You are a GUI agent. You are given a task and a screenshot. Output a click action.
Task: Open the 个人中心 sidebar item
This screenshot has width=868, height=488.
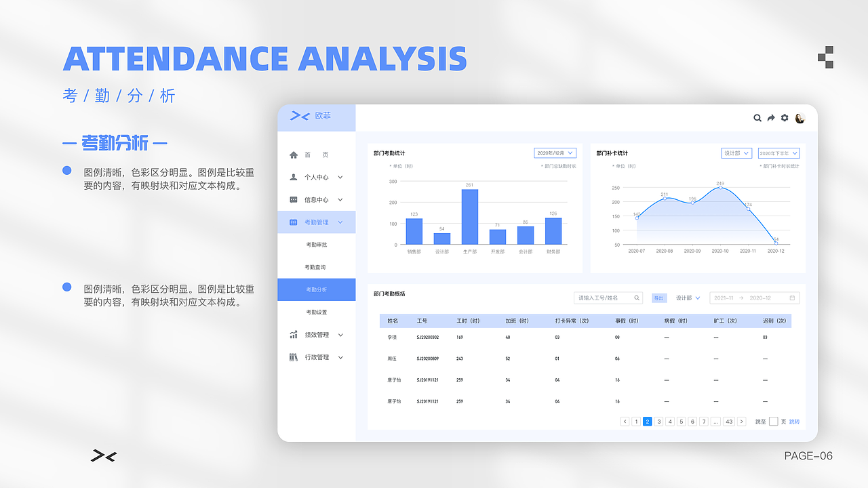[x=316, y=177]
